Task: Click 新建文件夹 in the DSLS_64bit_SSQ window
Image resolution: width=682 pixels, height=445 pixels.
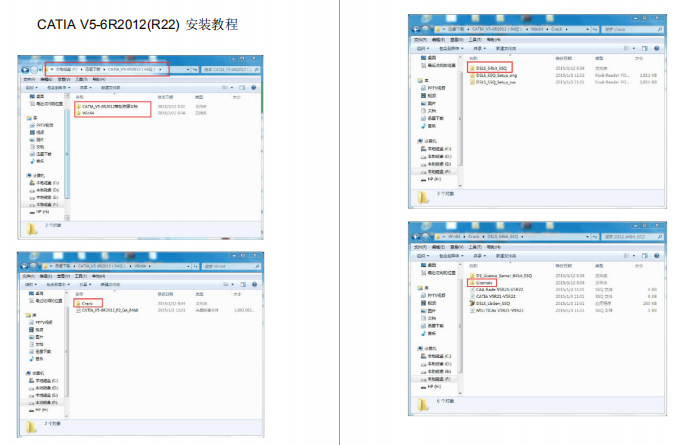Action: (x=506, y=256)
